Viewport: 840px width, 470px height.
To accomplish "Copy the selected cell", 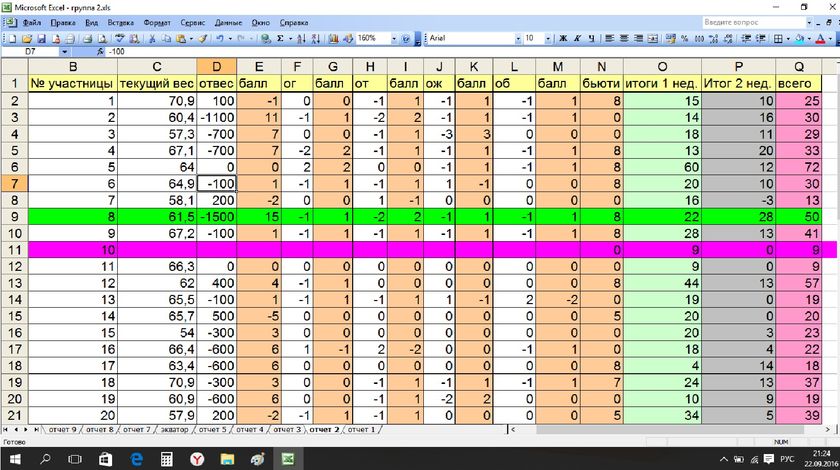I will point(167,39).
